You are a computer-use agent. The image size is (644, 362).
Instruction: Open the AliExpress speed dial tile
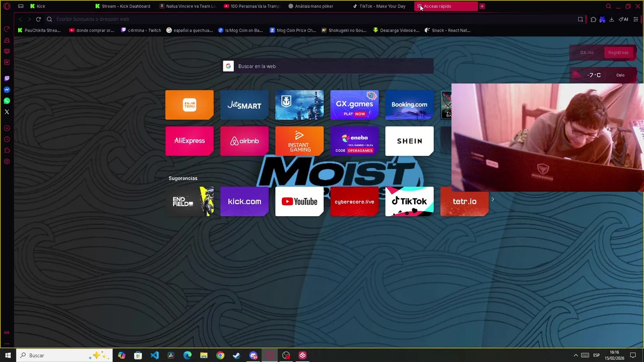pos(189,141)
